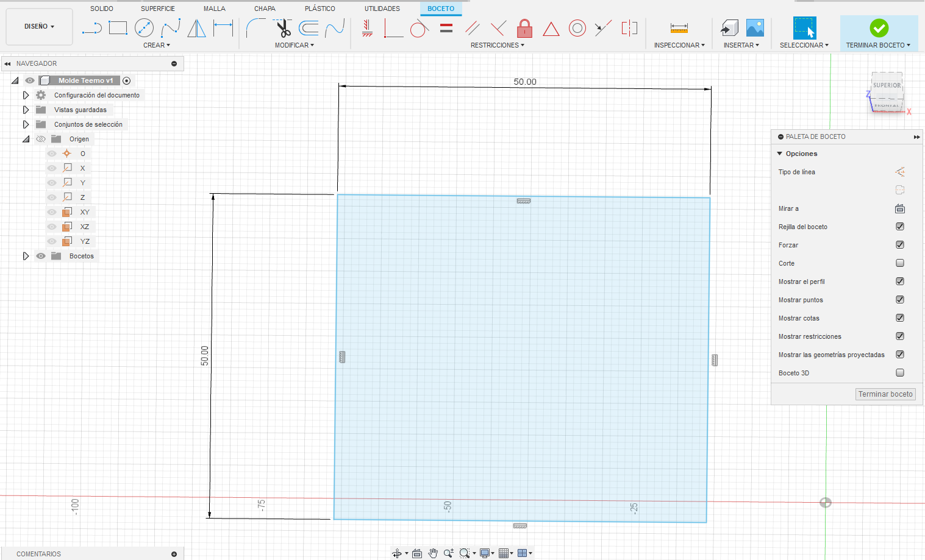
Task: Open the DISEÑO workspace dropdown
Action: [x=38, y=26]
